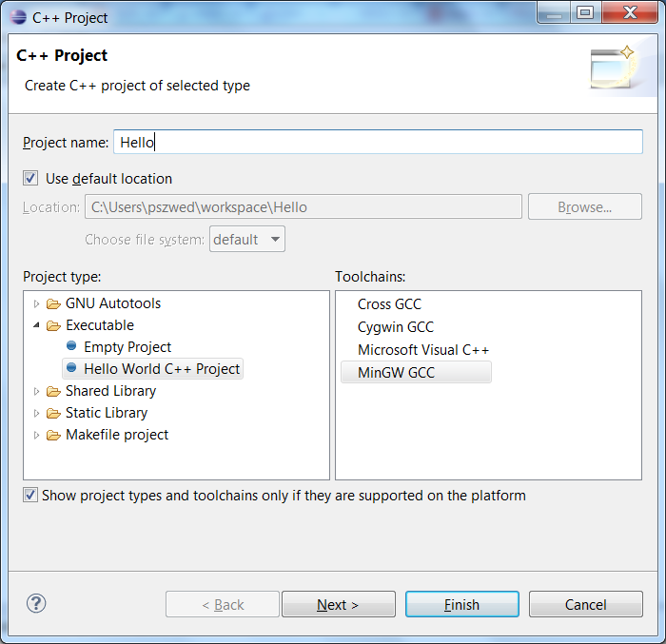Image resolution: width=666 pixels, height=644 pixels.
Task: Collapse the Executable tree node
Action: (x=37, y=326)
